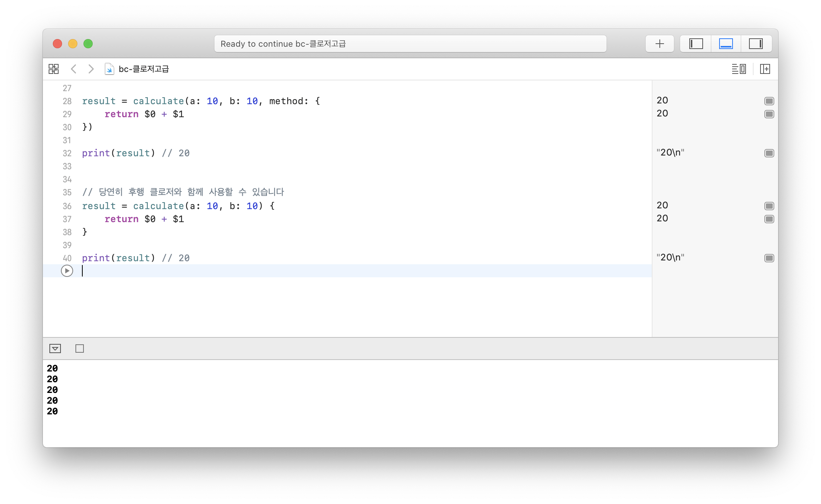Show inline result for line 29
Screen dimensions: 821x504
[769, 114]
